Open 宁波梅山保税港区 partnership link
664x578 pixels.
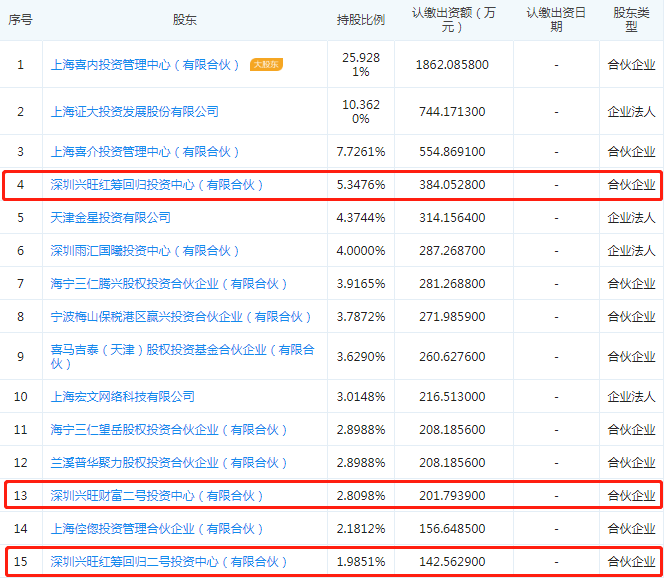click(180, 317)
